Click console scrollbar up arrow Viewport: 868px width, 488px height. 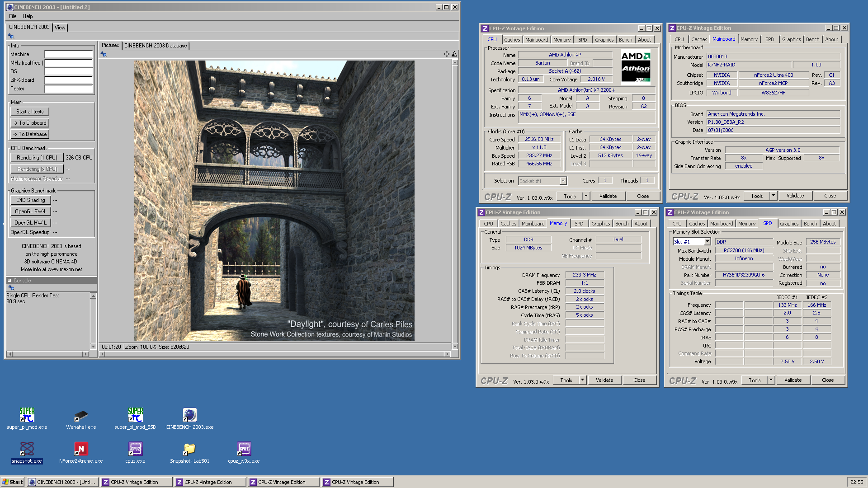(x=93, y=296)
